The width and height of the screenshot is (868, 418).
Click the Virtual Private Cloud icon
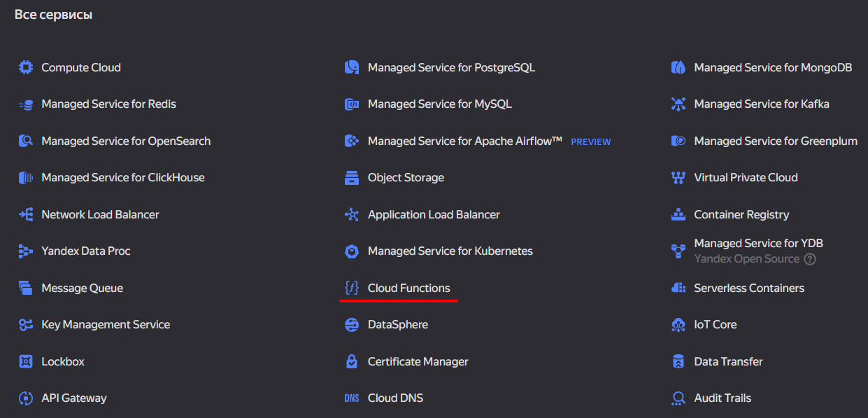click(678, 178)
